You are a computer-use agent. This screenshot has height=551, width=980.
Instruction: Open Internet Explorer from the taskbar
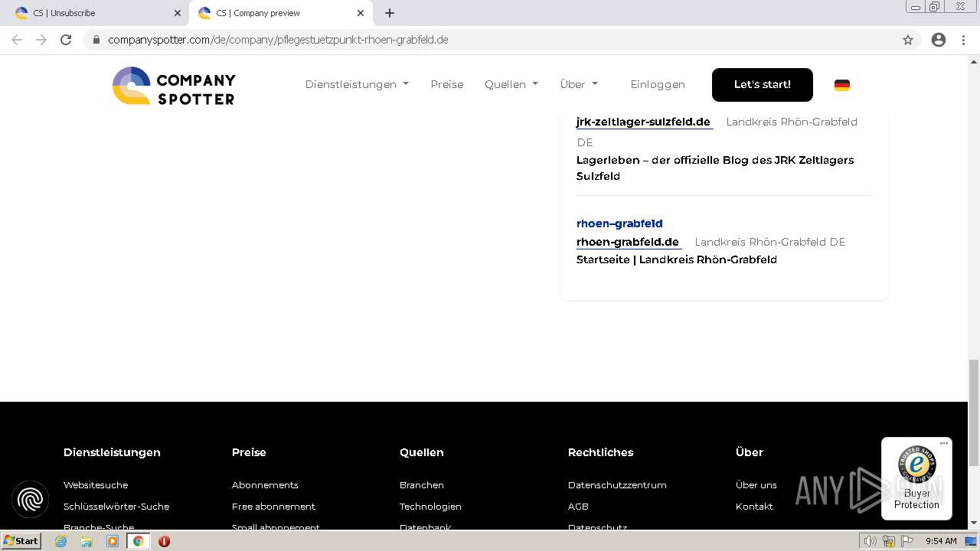click(x=61, y=541)
